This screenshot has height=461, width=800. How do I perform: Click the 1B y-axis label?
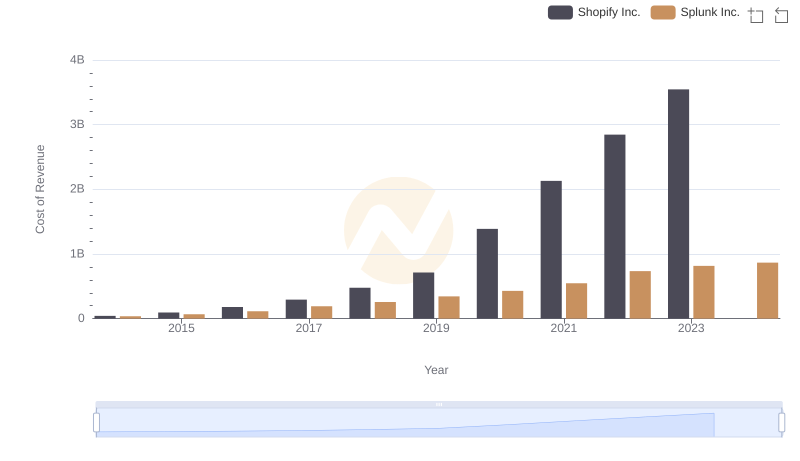point(77,254)
